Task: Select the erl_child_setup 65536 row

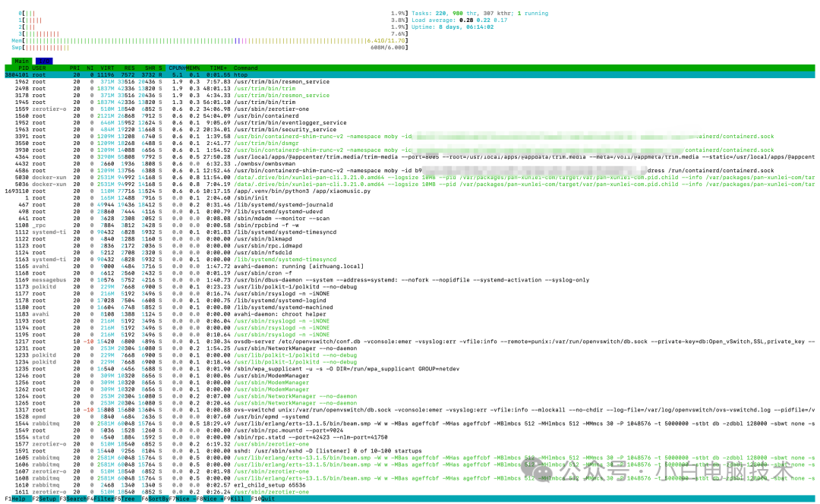Action: (410, 485)
